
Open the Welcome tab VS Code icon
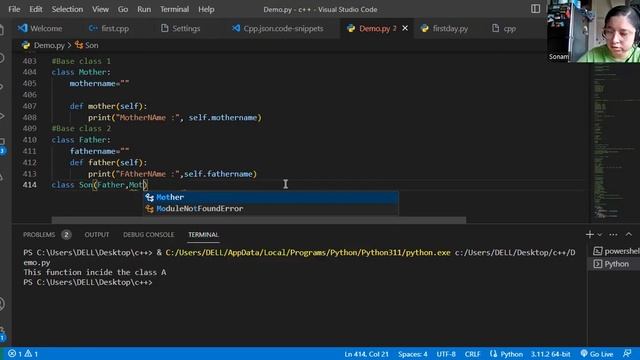pos(22,28)
